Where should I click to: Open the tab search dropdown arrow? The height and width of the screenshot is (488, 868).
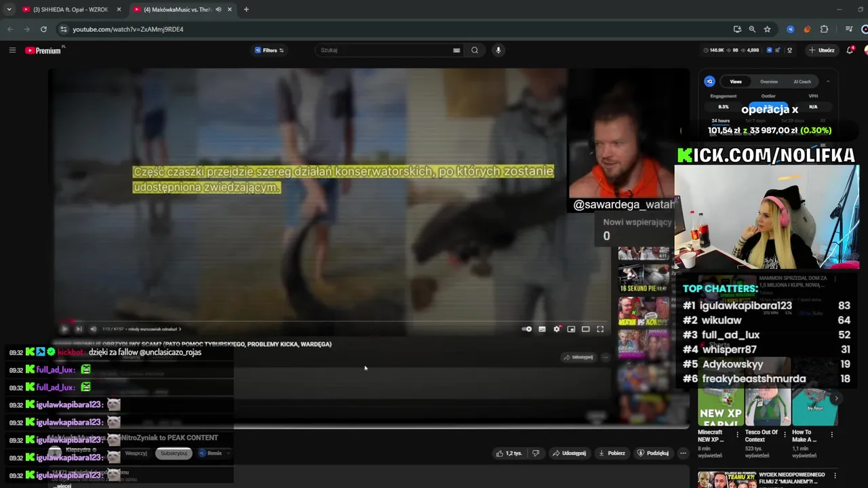[9, 9]
